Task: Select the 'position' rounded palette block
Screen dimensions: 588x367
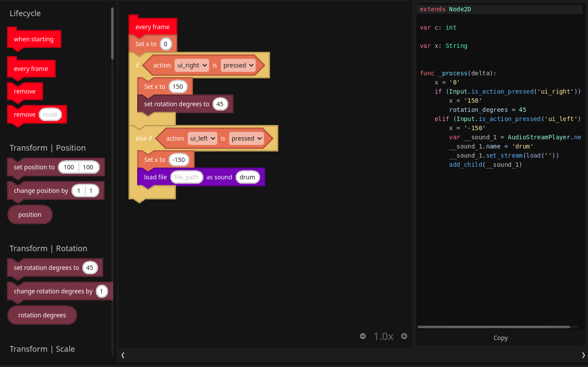Action: (30, 215)
